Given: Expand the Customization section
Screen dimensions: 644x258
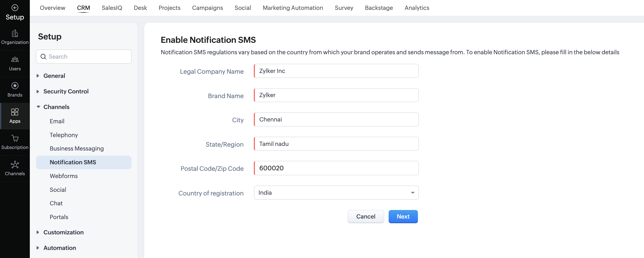Looking at the screenshot, I should (x=38, y=232).
